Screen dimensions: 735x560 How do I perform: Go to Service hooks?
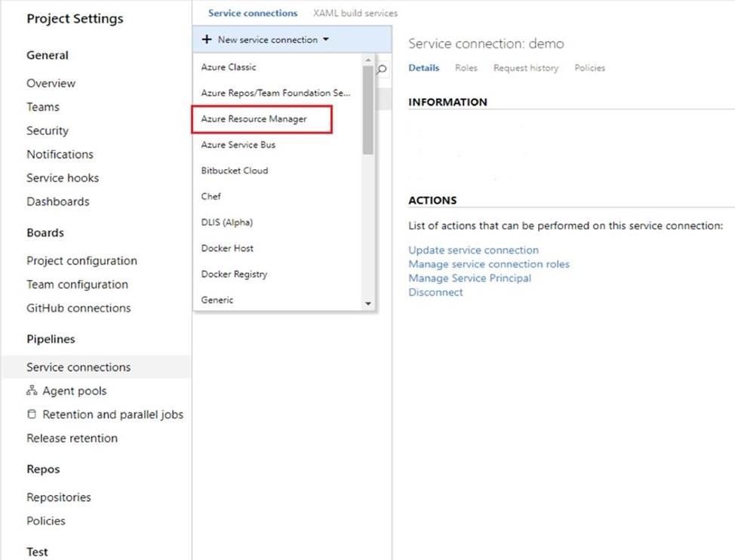click(63, 177)
